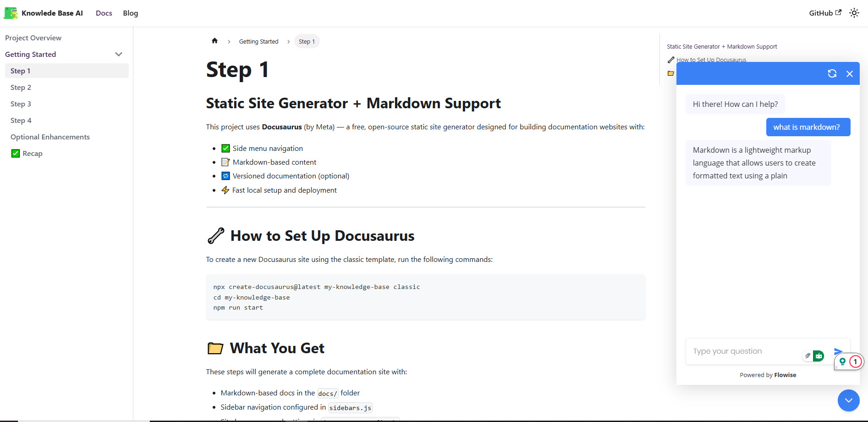Collapse the blue chat bubble button
Viewport: 868px width, 422px height.
point(848,400)
